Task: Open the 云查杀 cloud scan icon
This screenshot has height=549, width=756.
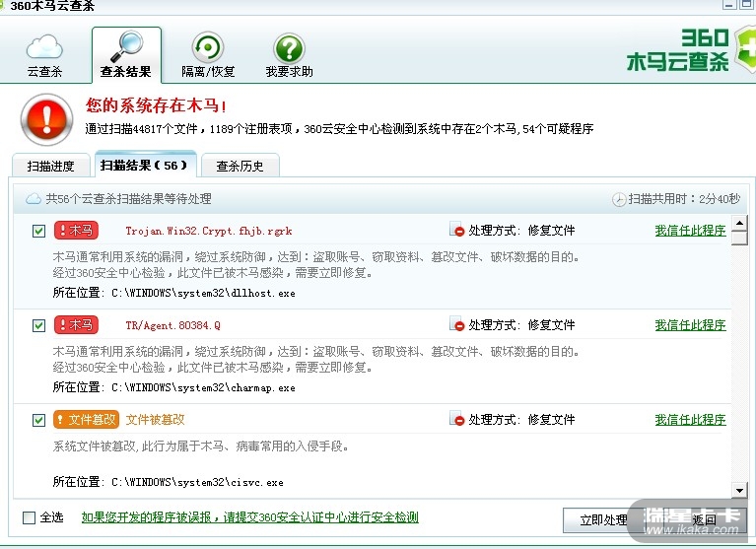Action: pyautogui.click(x=44, y=46)
